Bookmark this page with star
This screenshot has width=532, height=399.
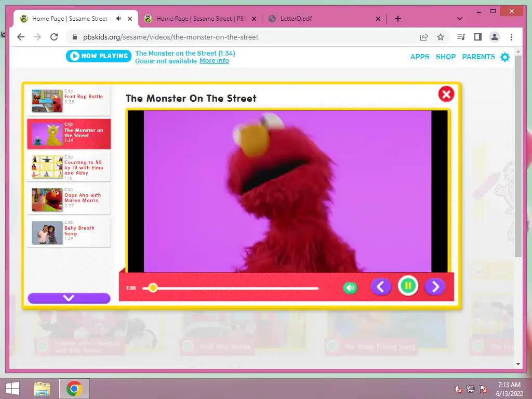441,37
